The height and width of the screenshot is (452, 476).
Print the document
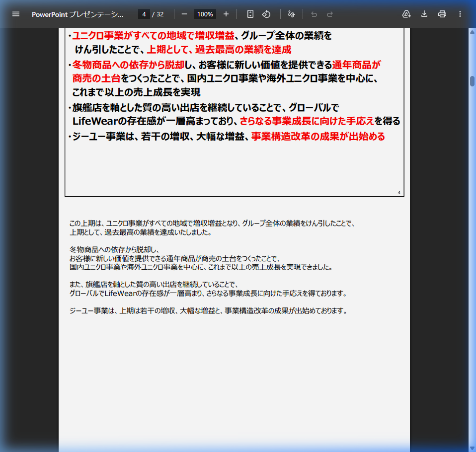coord(442,14)
